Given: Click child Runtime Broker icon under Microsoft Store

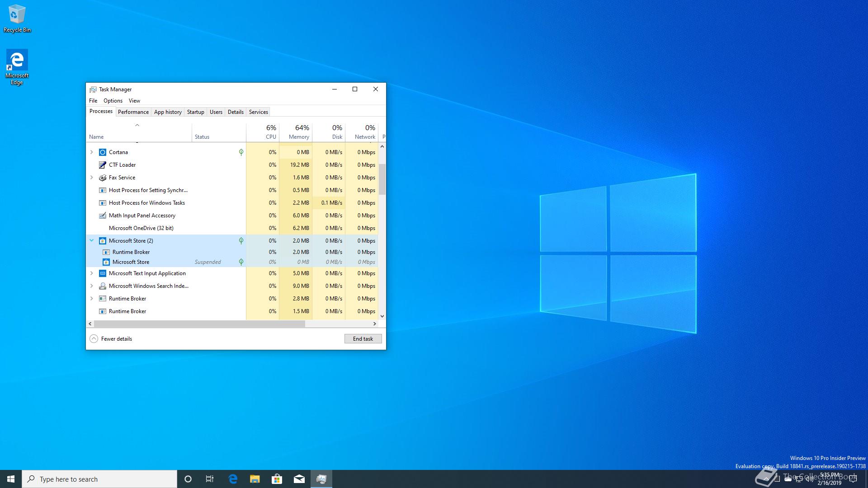Looking at the screenshot, I should coord(106,252).
